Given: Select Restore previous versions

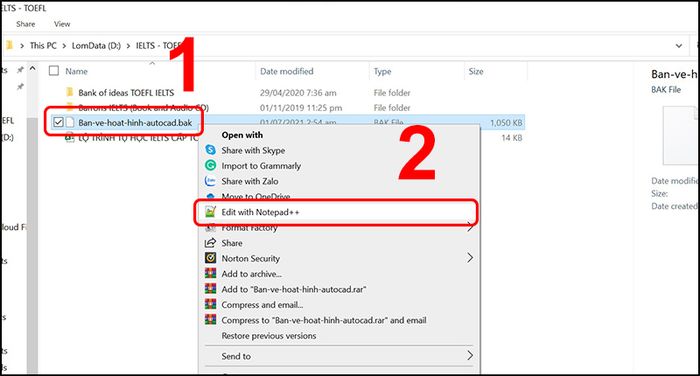Looking at the screenshot, I should pyautogui.click(x=269, y=336).
